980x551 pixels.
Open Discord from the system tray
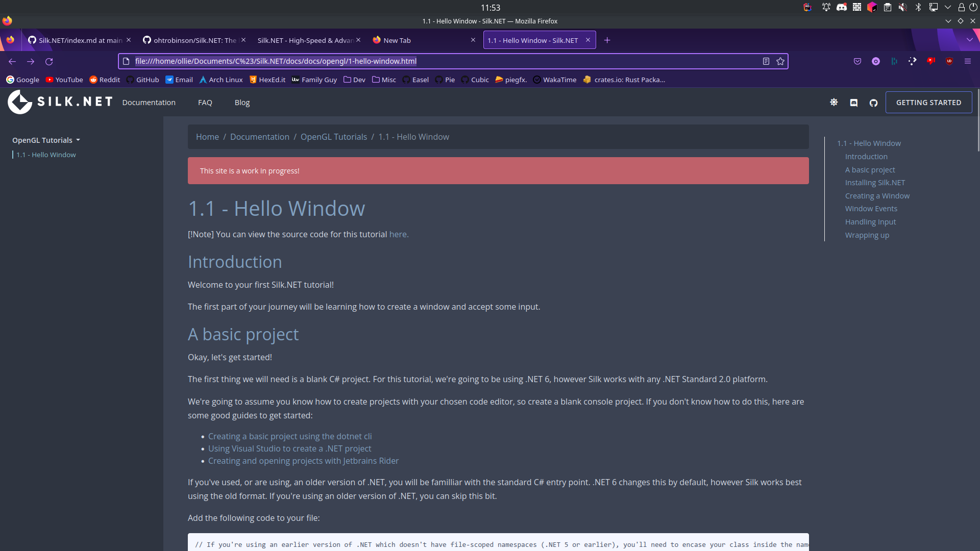coord(842,7)
